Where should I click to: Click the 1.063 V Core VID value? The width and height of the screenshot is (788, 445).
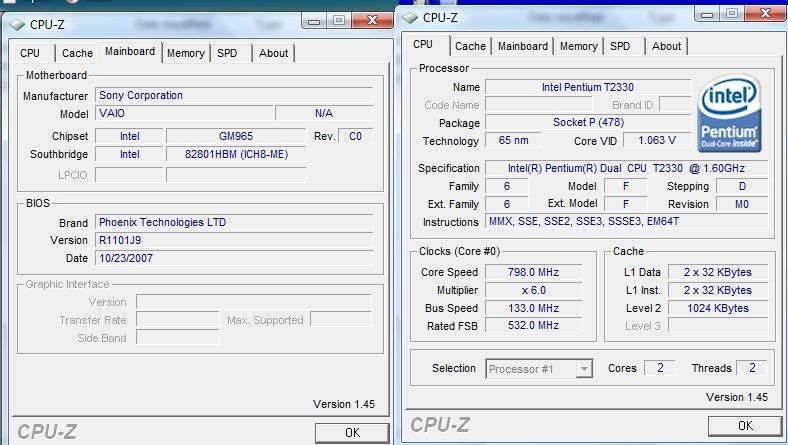point(657,140)
